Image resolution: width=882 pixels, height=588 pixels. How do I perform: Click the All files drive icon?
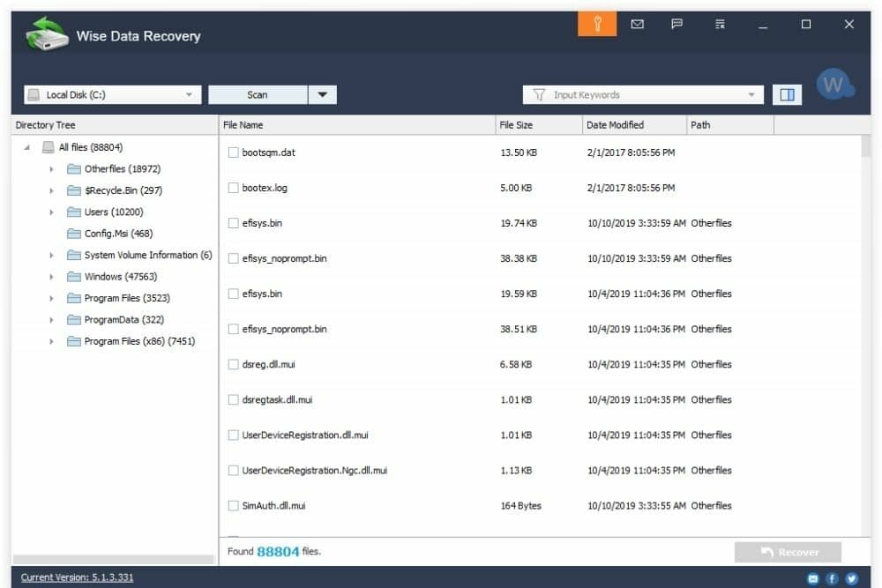(49, 147)
